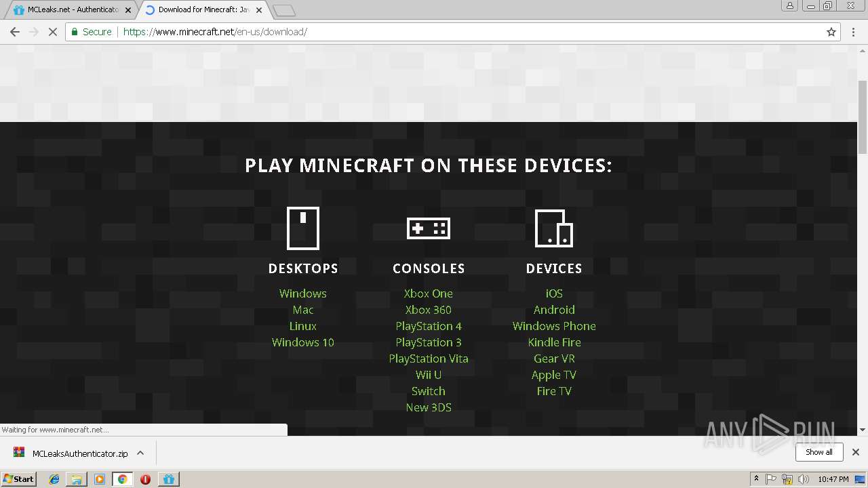Screen dimensions: 868x488
Task: Click the Gear VR link
Action: coord(554,359)
